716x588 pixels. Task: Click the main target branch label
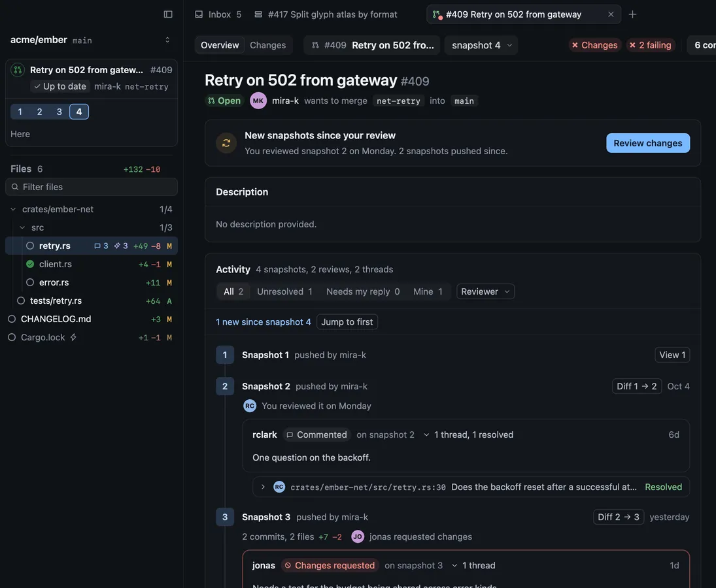(x=464, y=101)
